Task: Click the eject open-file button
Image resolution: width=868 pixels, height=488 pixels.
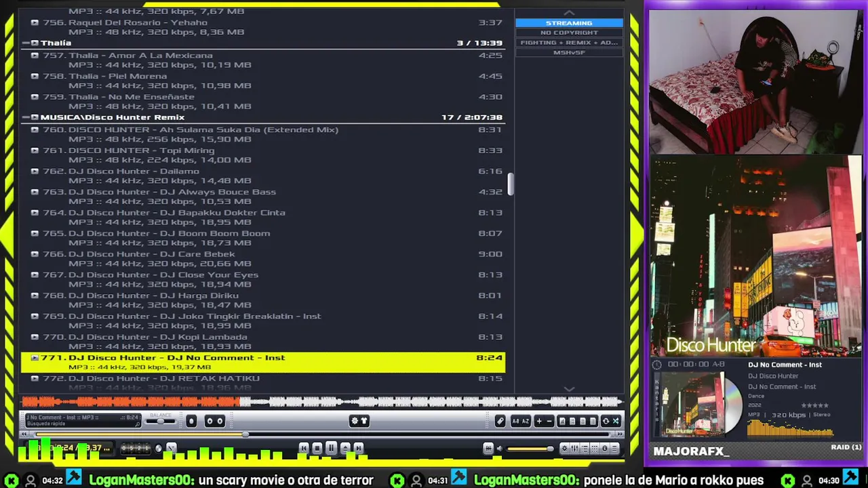Action: [x=345, y=448]
